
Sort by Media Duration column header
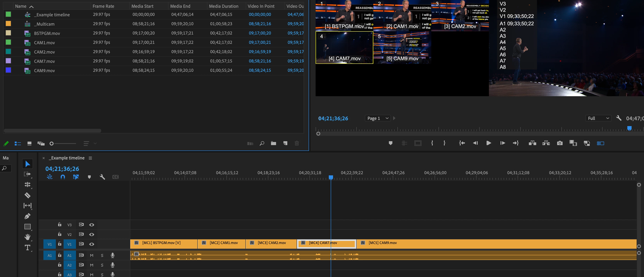(x=224, y=6)
